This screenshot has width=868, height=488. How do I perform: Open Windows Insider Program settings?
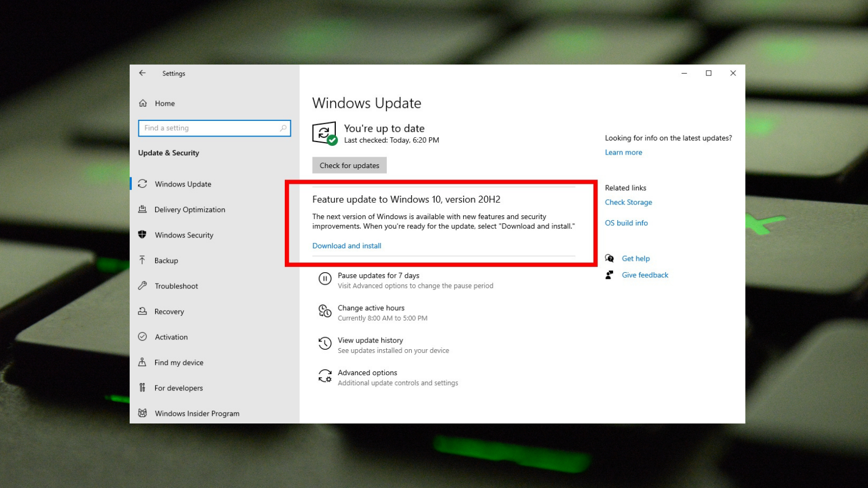196,413
